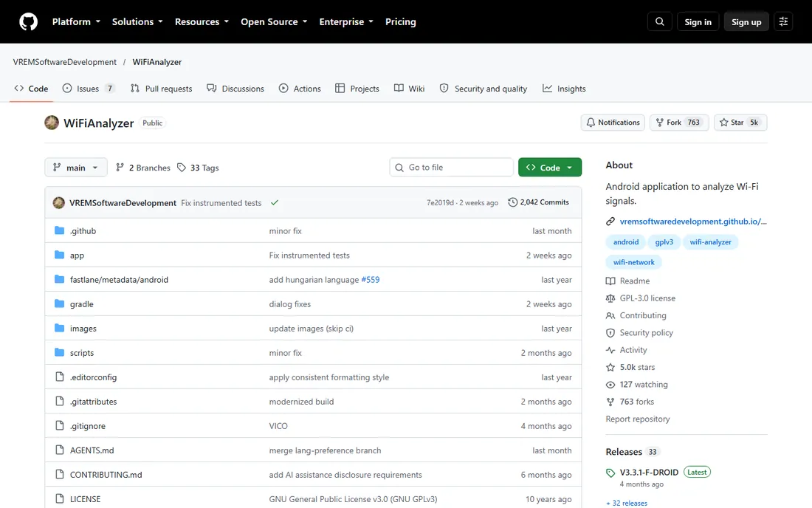This screenshot has height=508, width=812.
Task: Open the wifi-analyzer topic tag
Action: tap(710, 242)
